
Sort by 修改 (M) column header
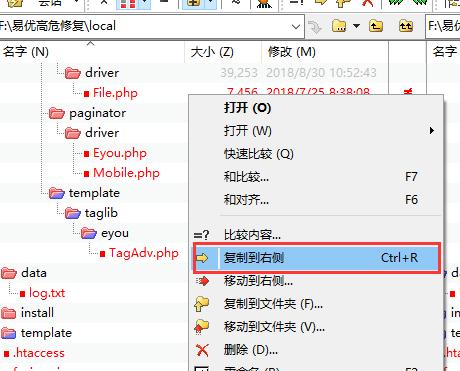pyautogui.click(x=325, y=52)
